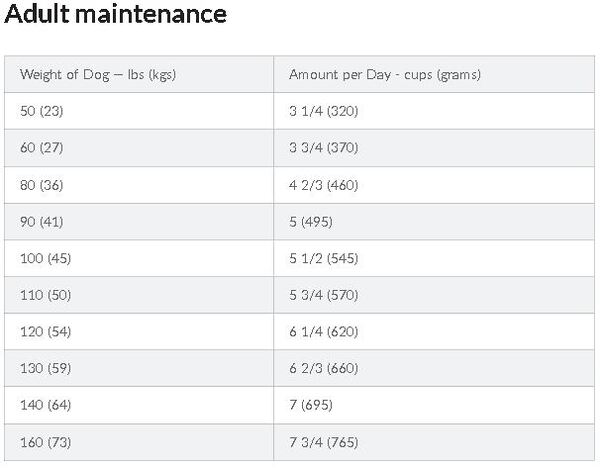Select the 5 (495) amount cell
The width and height of the screenshot is (600, 468).
tap(434, 222)
